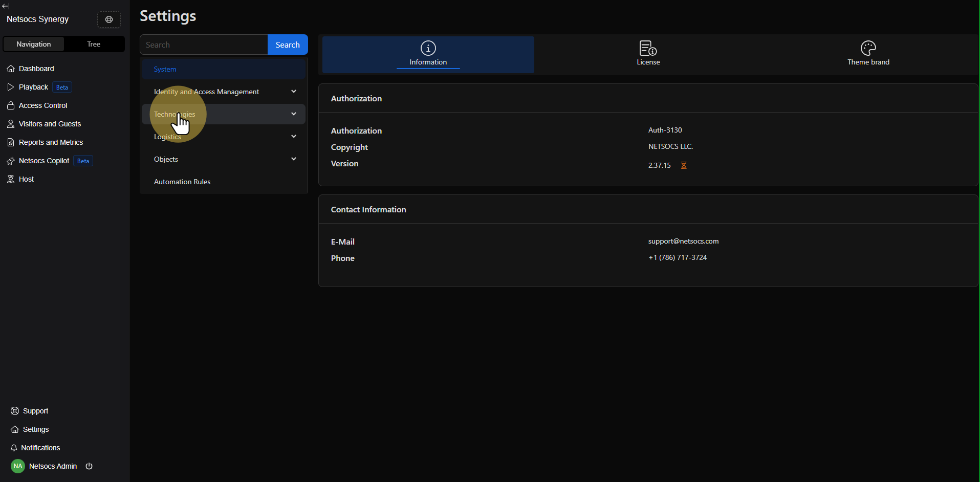This screenshot has height=482, width=980.
Task: Open the Theme brand palette icon
Action: (x=868, y=49)
